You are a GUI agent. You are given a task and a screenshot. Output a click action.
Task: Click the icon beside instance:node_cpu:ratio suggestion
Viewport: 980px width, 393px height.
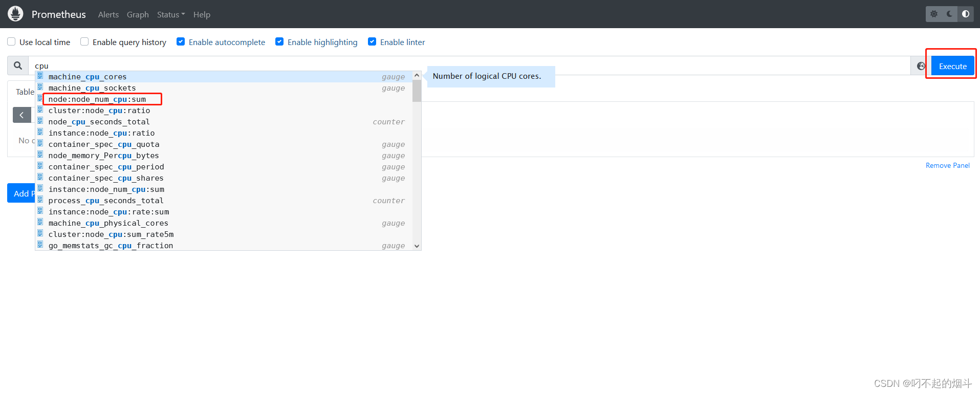point(40,133)
